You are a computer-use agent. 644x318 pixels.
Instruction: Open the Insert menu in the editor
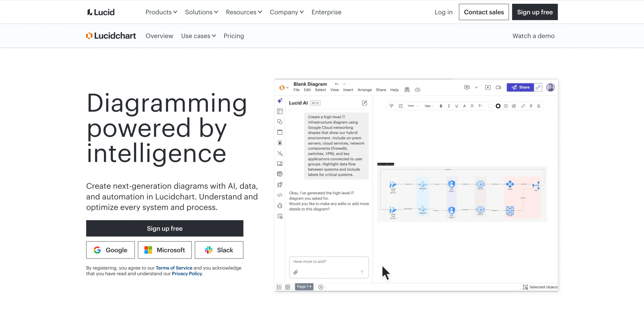(348, 90)
